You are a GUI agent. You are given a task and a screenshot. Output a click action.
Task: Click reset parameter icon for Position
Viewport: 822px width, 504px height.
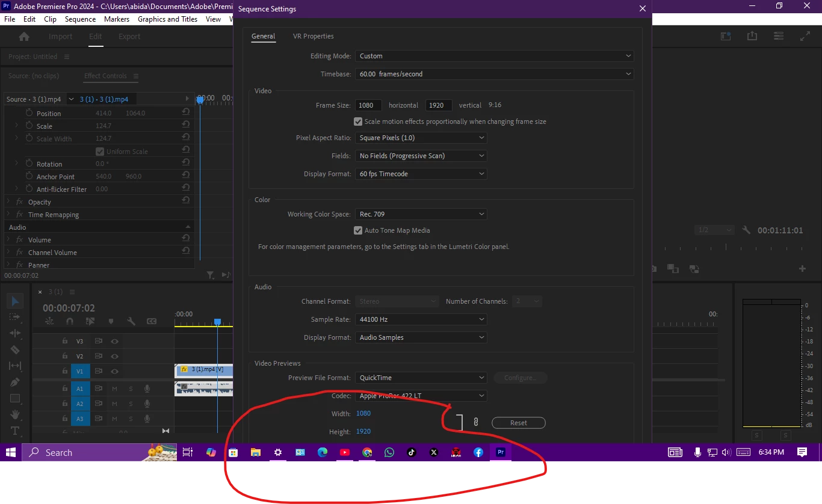coord(186,112)
